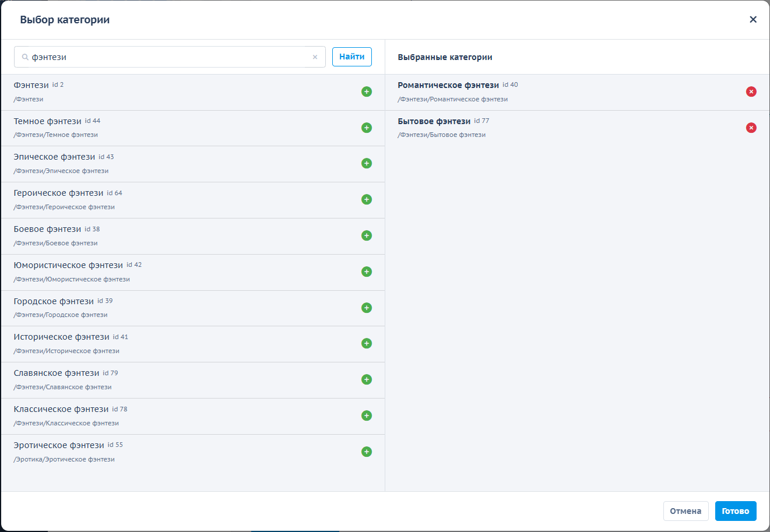Click Славянское фэнтези row title

(x=57, y=374)
